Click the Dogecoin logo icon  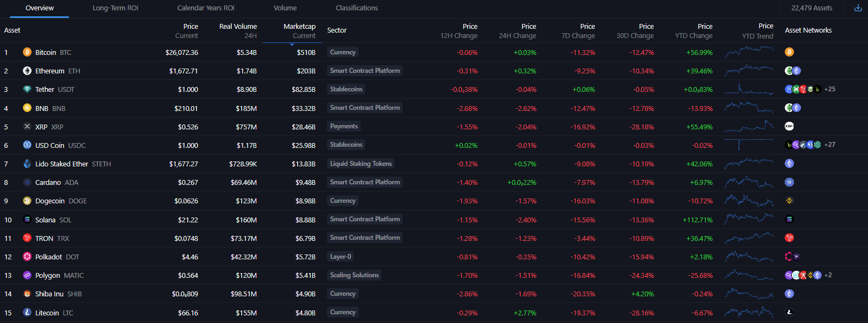tap(27, 201)
